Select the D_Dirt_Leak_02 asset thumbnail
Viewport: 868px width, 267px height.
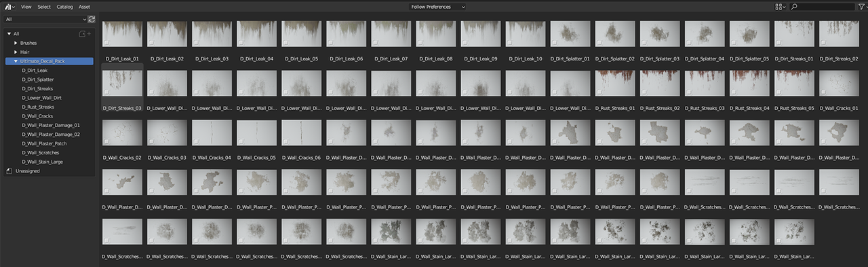167,34
